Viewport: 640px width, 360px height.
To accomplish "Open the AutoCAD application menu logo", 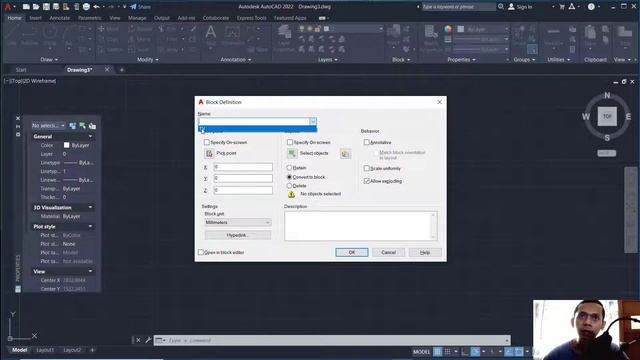I will coord(8,7).
